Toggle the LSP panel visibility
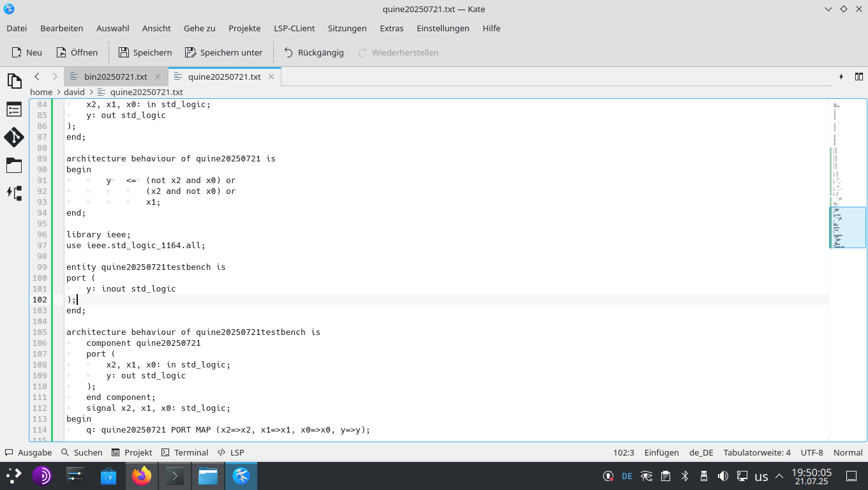Image resolution: width=868 pixels, height=490 pixels. click(230, 452)
